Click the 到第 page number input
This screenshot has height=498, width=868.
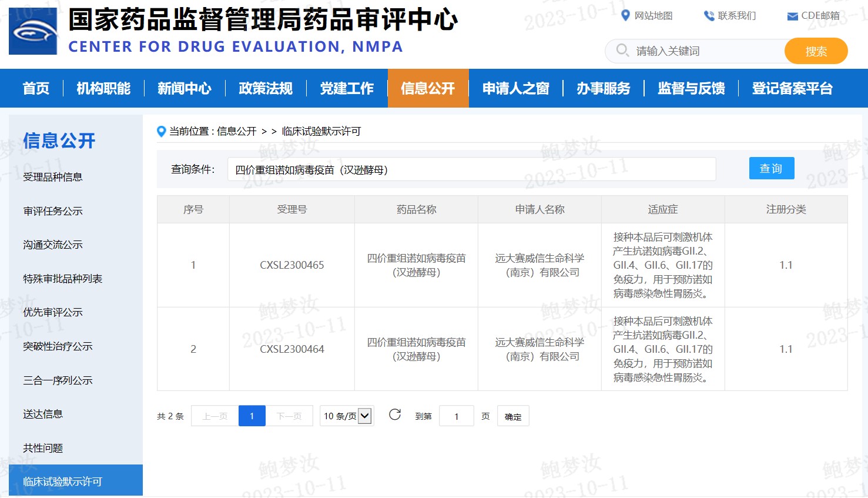tap(457, 416)
